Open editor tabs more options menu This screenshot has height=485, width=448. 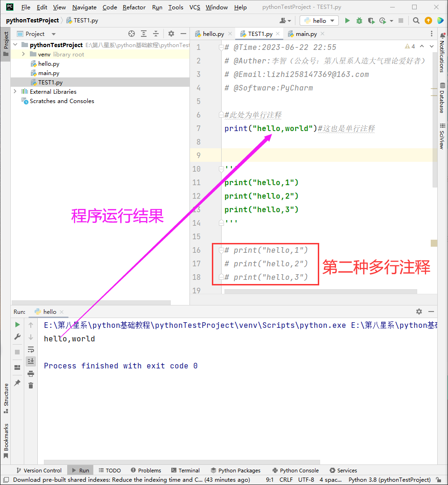pyautogui.click(x=432, y=34)
